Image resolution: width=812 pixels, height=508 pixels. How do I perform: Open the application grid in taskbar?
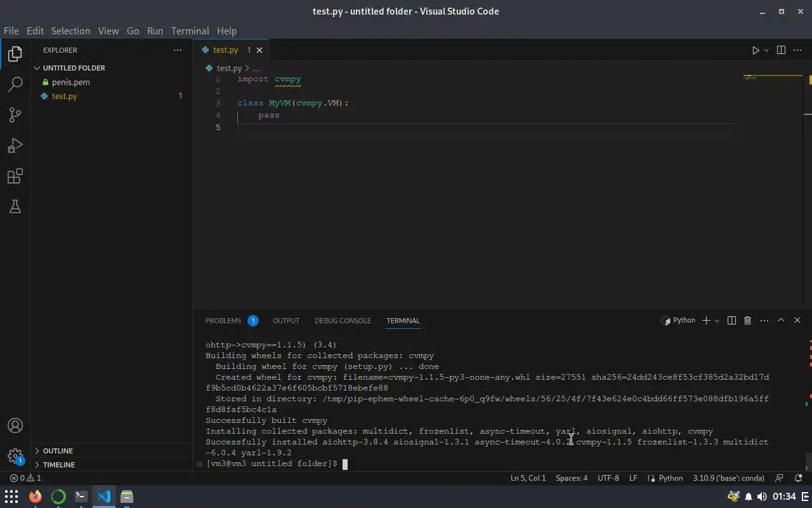11,497
